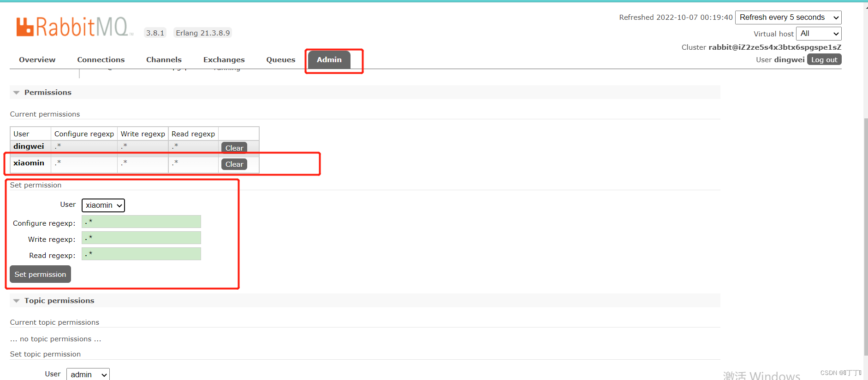Open the topic permission User dropdown

[88, 374]
